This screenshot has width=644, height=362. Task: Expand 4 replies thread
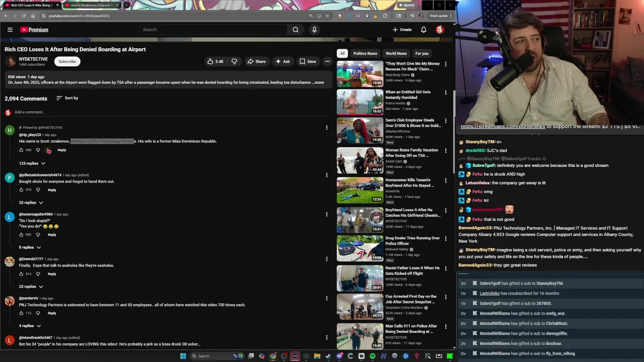click(x=30, y=326)
